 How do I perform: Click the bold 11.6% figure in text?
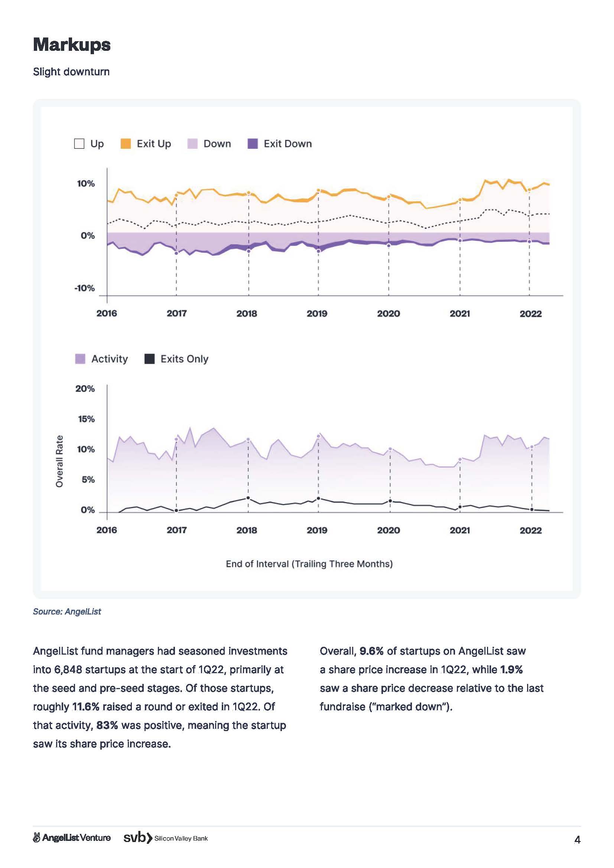pyautogui.click(x=86, y=706)
